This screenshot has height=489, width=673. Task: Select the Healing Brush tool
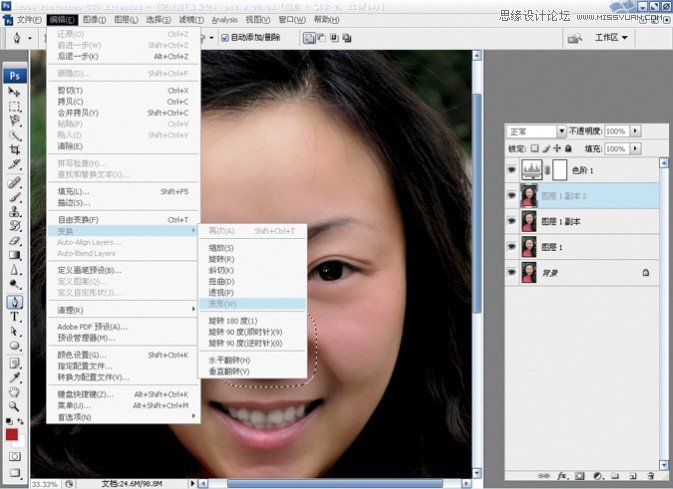coord(14,183)
